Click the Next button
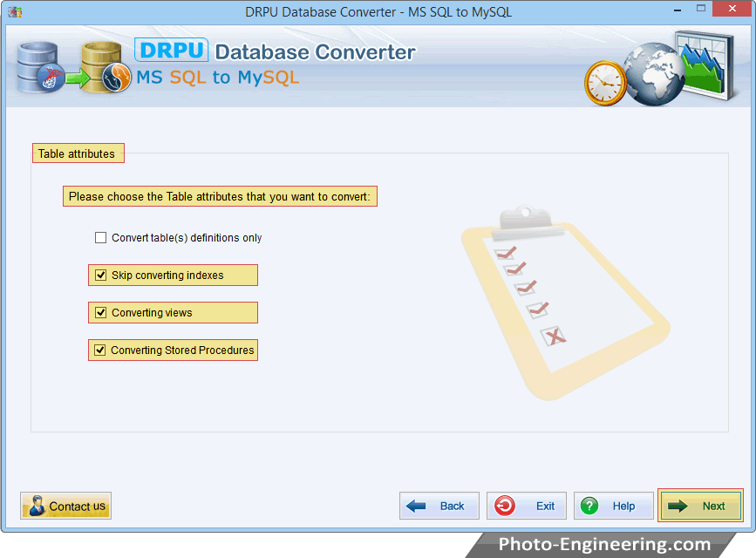756x558 pixels. pos(700,506)
